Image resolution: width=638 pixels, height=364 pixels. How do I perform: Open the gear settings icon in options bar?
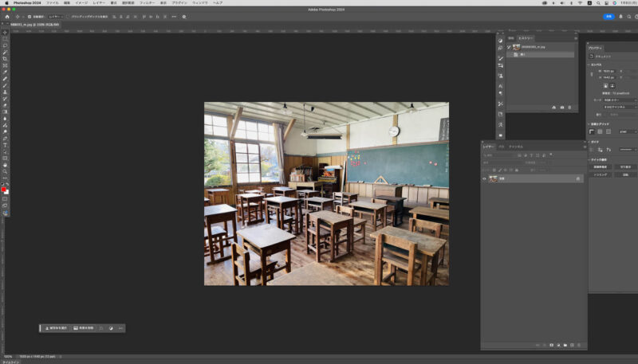pos(184,17)
